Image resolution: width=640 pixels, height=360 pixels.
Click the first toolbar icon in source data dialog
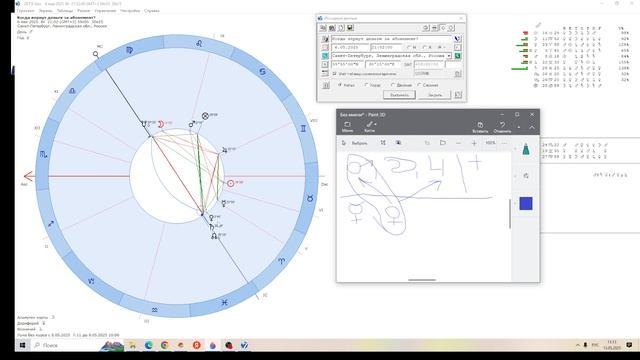point(323,28)
